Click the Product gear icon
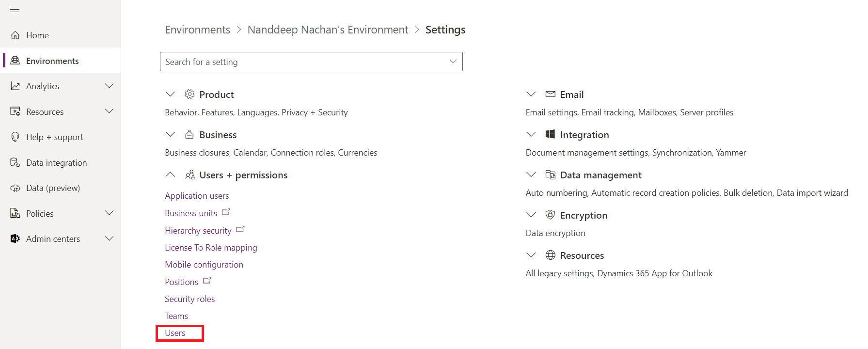 (189, 94)
